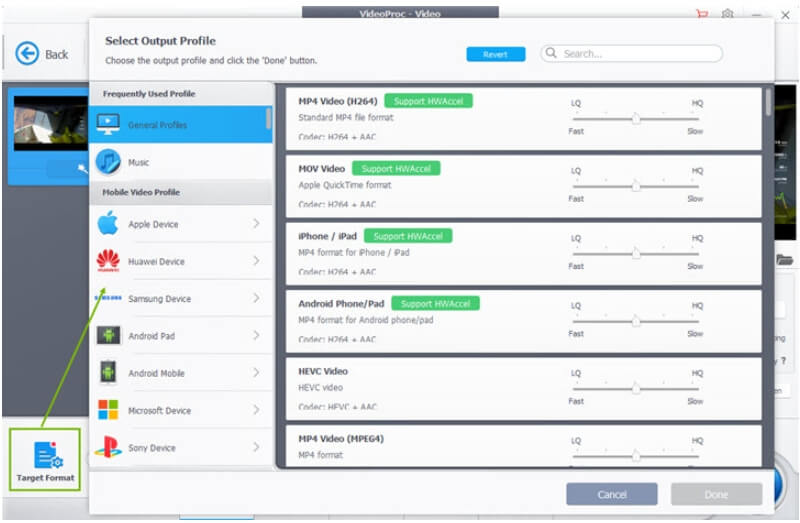Adjust the MOV Video quality slider

636,186
